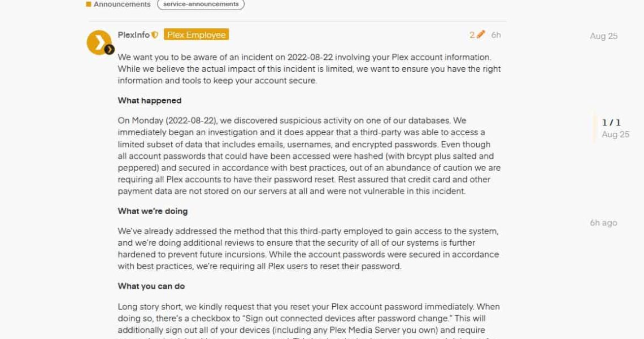Click the small badge on PlexInfo's avatar
644x339 pixels.
pyautogui.click(x=110, y=50)
